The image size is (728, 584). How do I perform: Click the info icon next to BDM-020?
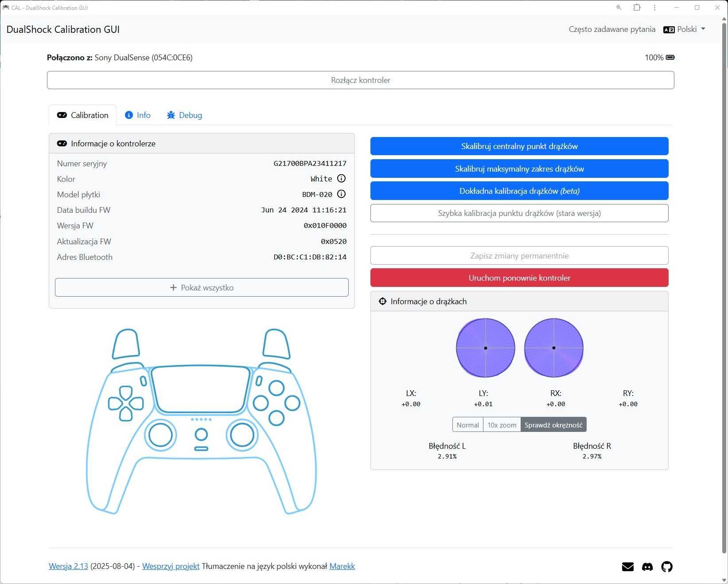point(341,194)
